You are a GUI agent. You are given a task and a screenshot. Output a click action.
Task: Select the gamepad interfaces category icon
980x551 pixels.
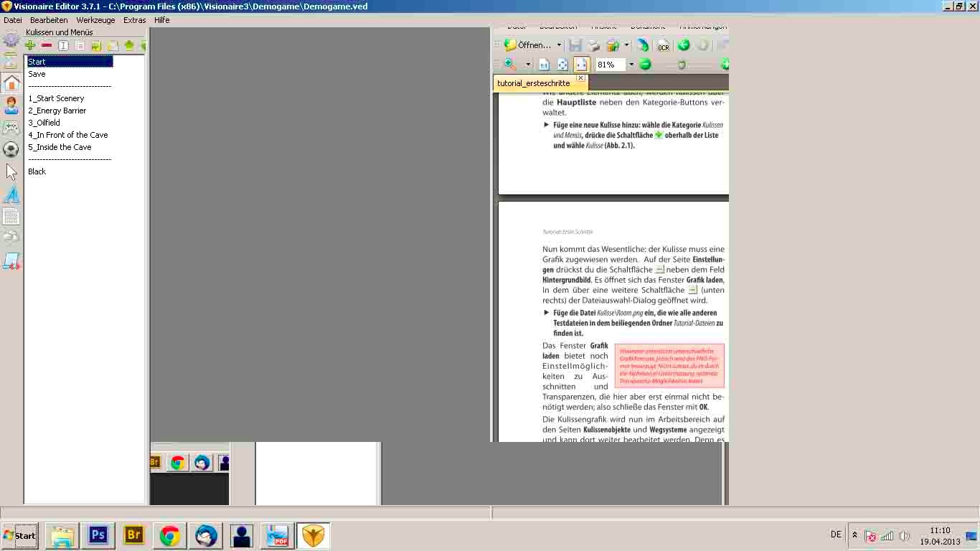[11, 128]
